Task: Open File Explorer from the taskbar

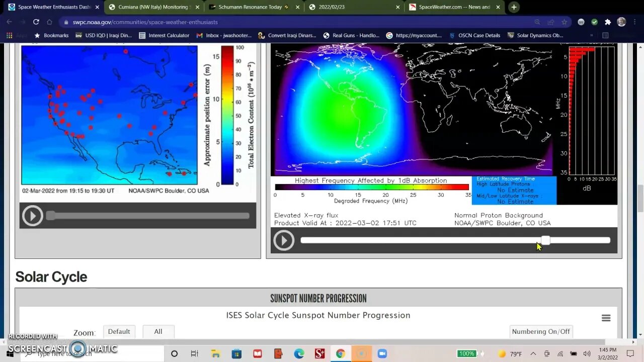Action: (215, 354)
